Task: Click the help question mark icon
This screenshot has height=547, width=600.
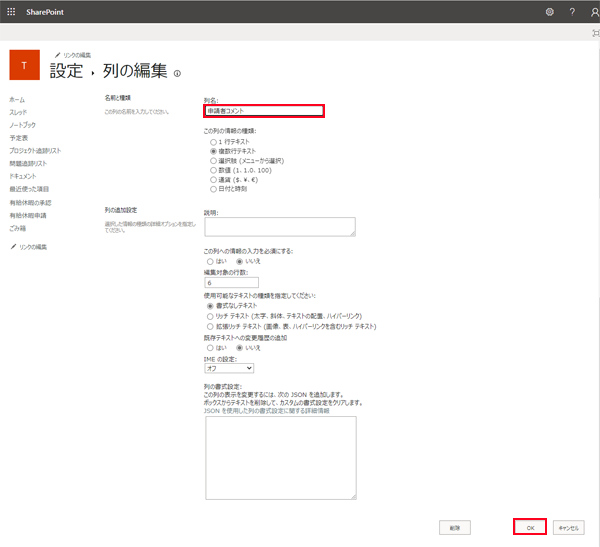Action: point(572,12)
